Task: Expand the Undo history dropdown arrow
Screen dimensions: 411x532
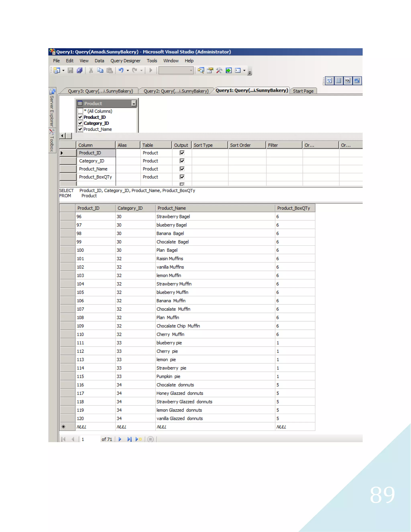Action: (128, 71)
